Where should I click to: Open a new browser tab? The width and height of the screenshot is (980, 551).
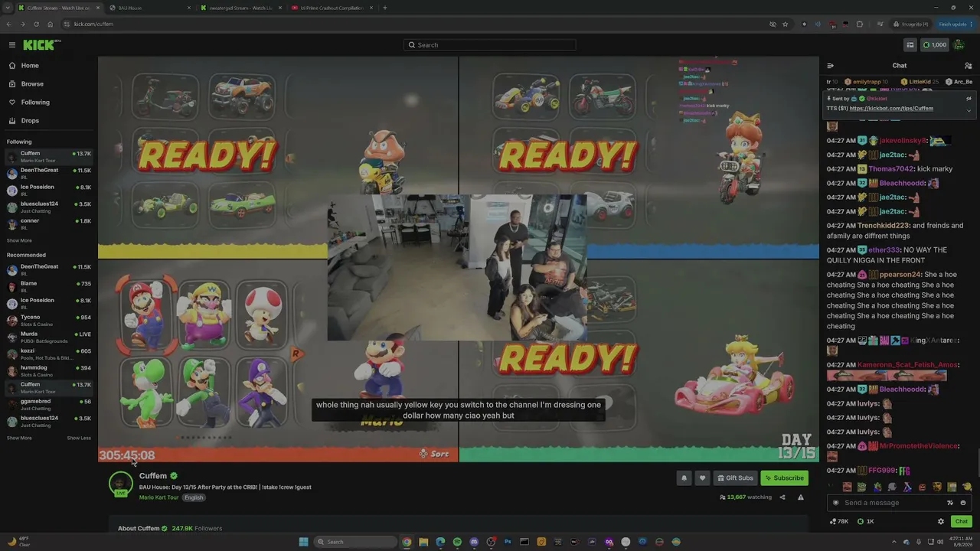(385, 8)
